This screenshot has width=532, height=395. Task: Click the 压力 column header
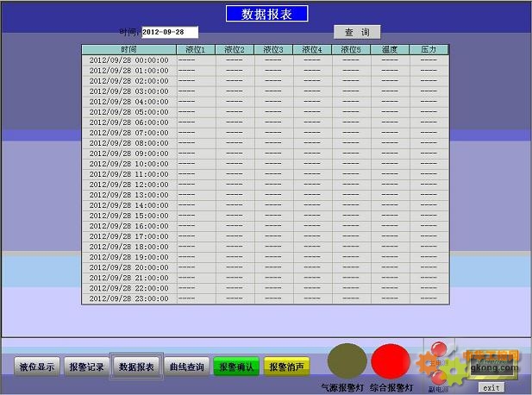click(x=429, y=49)
